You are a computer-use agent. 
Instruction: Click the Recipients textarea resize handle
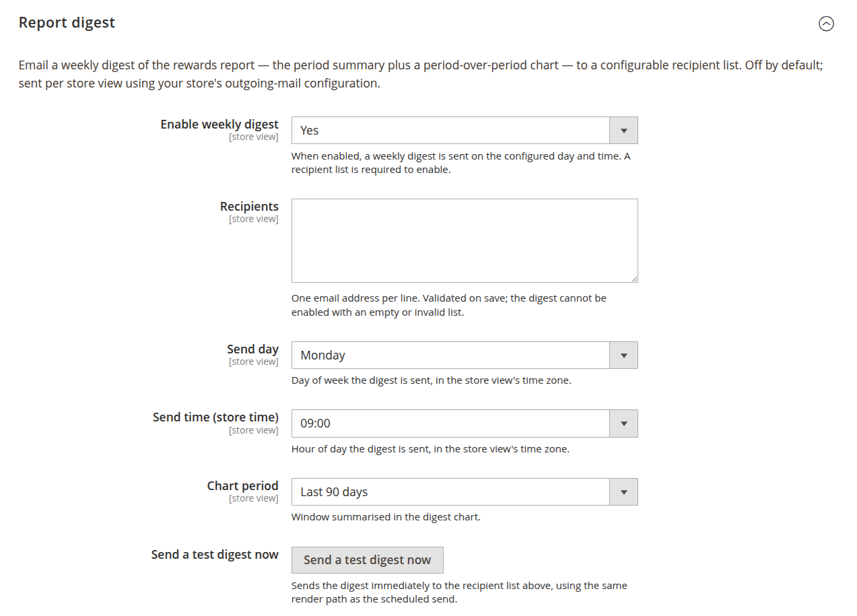pyautogui.click(x=633, y=278)
